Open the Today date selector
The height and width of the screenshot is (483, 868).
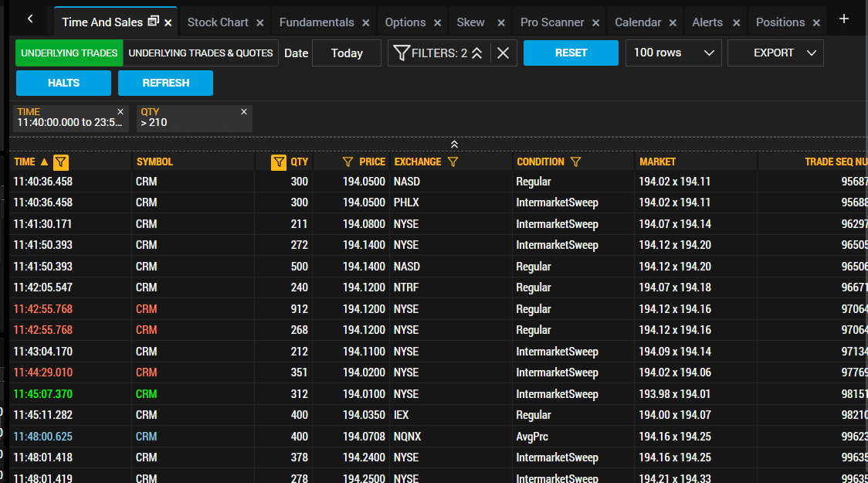point(347,53)
